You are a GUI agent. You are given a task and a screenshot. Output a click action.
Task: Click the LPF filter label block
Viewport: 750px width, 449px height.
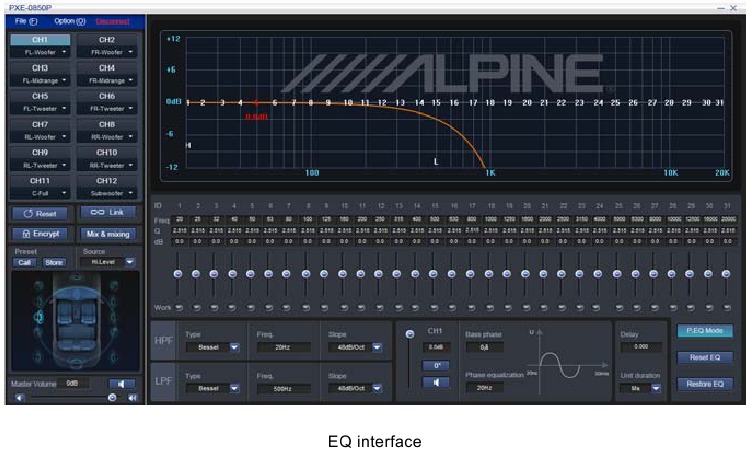pyautogui.click(x=164, y=382)
